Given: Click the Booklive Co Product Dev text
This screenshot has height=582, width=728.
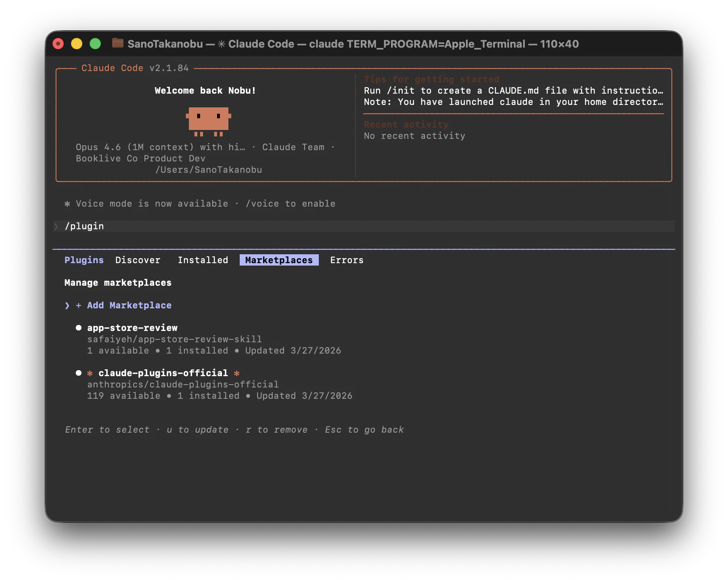Looking at the screenshot, I should pyautogui.click(x=140, y=158).
